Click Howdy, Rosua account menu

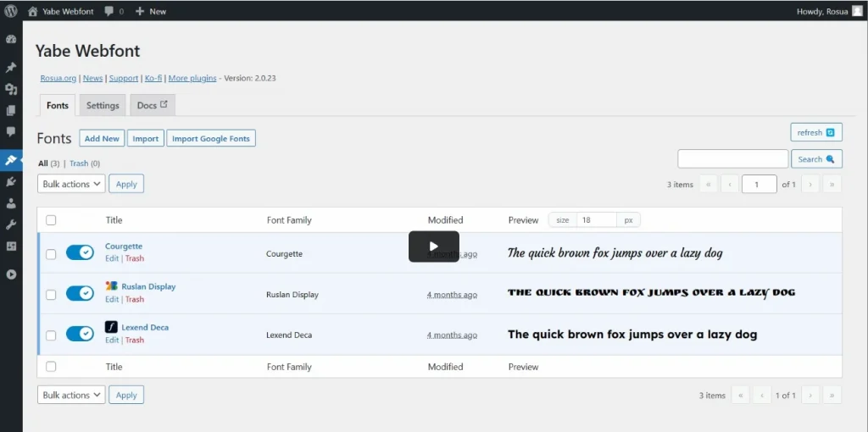pos(829,11)
